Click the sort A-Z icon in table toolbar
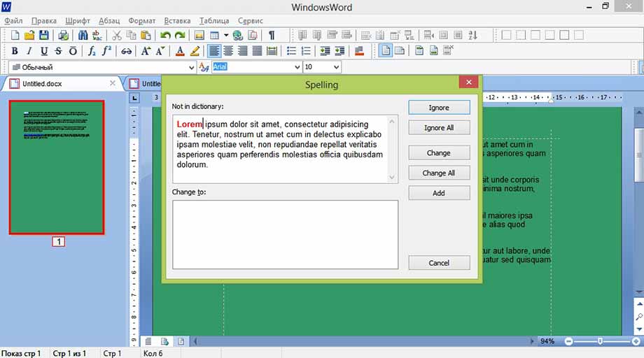 tap(472, 35)
